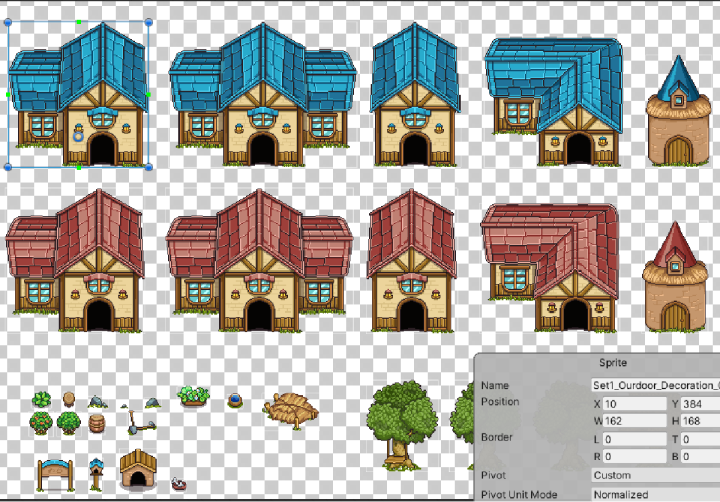Click the wooden bridge sprite
The image size is (720, 502).
tap(290, 407)
